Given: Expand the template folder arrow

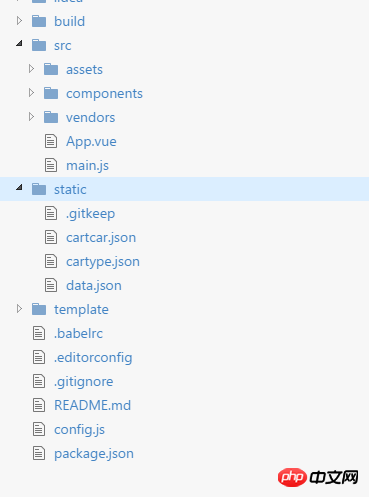Looking at the screenshot, I should 19,309.
